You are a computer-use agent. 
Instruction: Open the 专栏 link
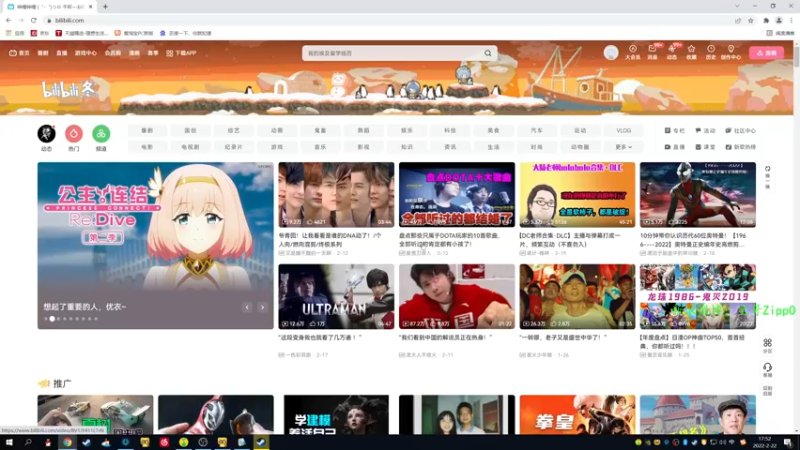pyautogui.click(x=674, y=131)
